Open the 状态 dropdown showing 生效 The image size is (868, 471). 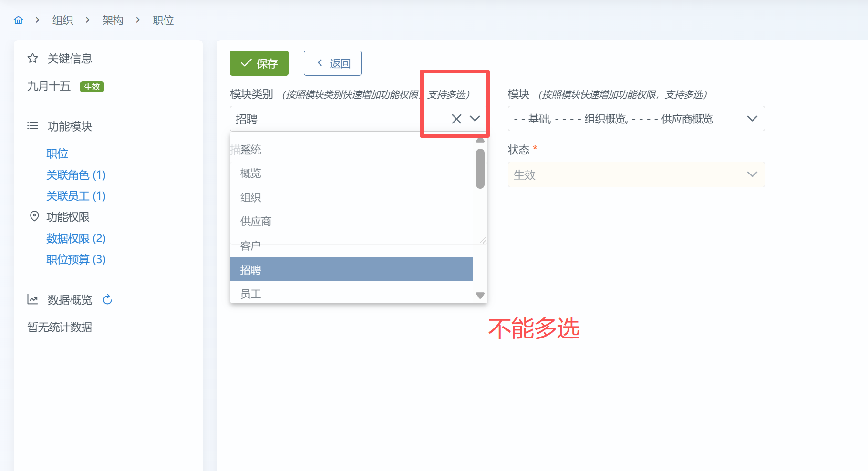[752, 174]
